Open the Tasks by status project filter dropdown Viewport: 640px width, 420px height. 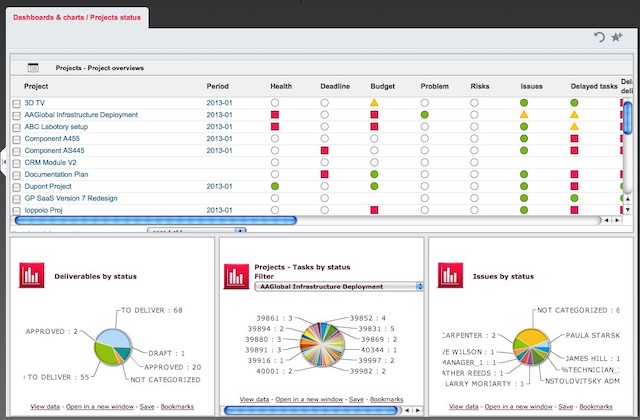(x=339, y=287)
